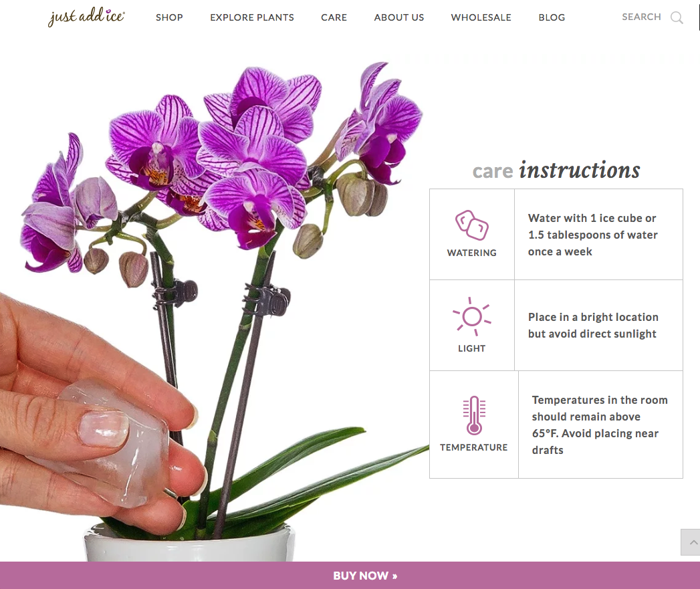
Task: Click the thermometer temperature icon
Action: tap(474, 415)
